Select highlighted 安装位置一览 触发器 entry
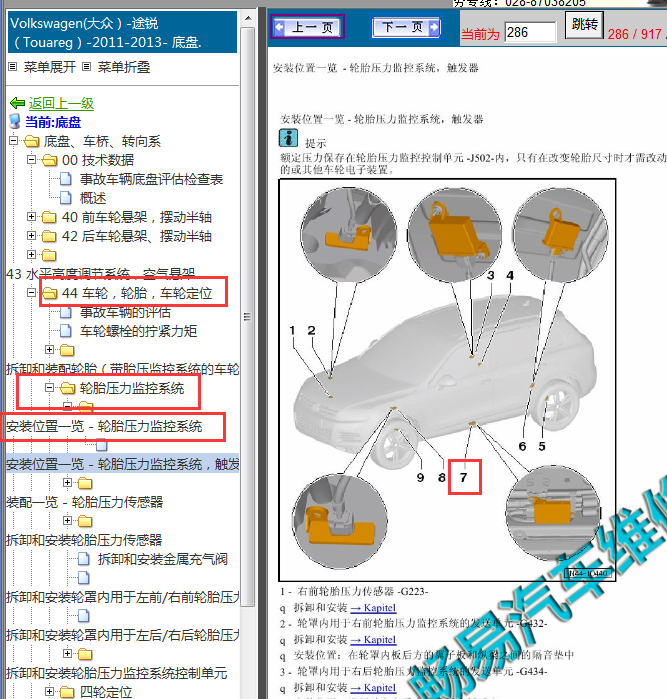 (x=123, y=464)
